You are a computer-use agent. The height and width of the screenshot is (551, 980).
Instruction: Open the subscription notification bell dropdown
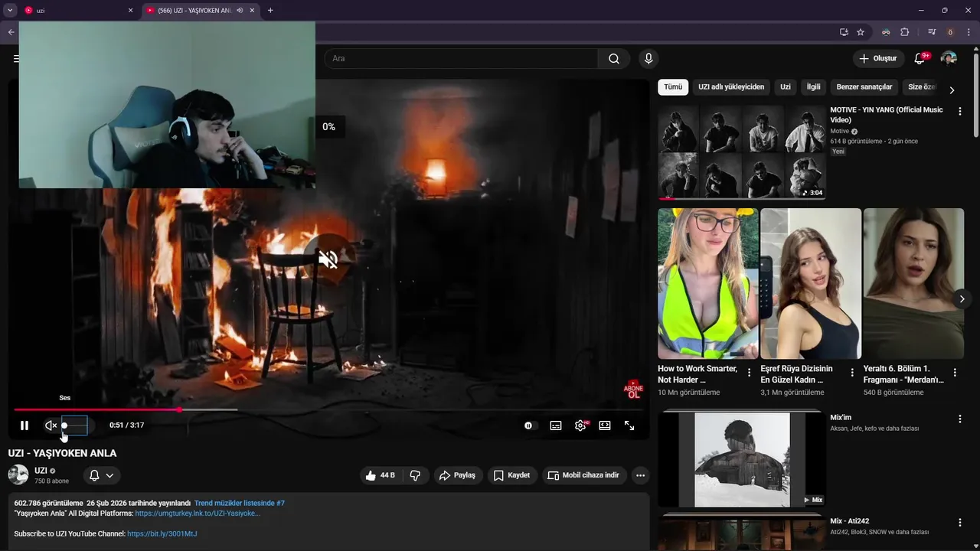pos(102,475)
